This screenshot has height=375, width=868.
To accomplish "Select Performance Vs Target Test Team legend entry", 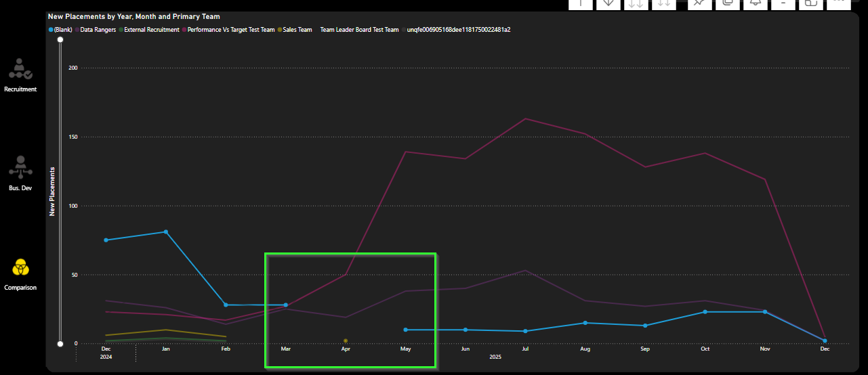I will coord(228,30).
